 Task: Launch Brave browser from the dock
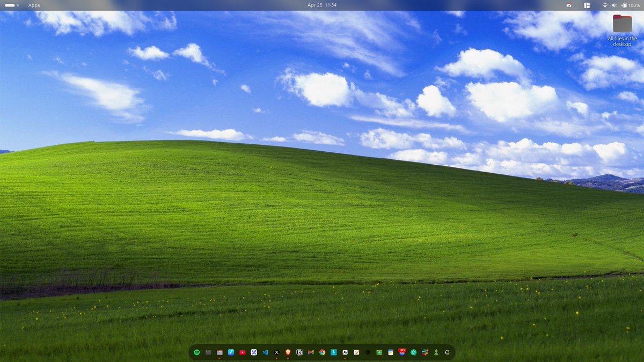click(x=288, y=352)
